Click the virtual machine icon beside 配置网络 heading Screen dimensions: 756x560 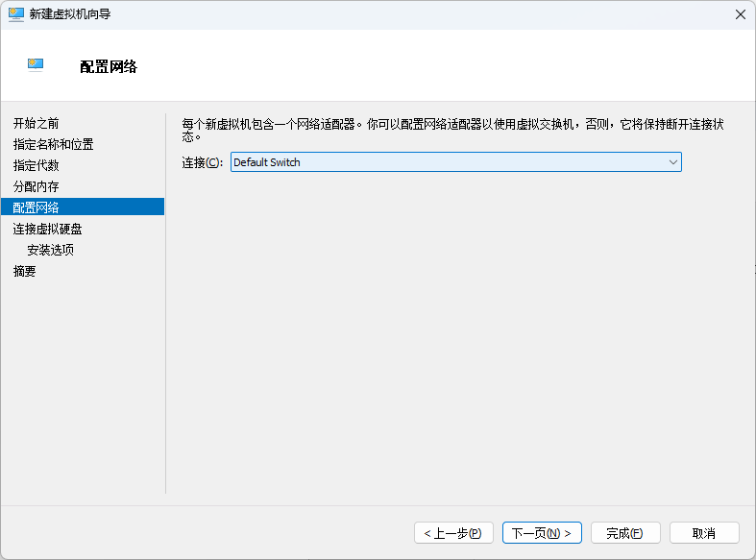pos(36,64)
